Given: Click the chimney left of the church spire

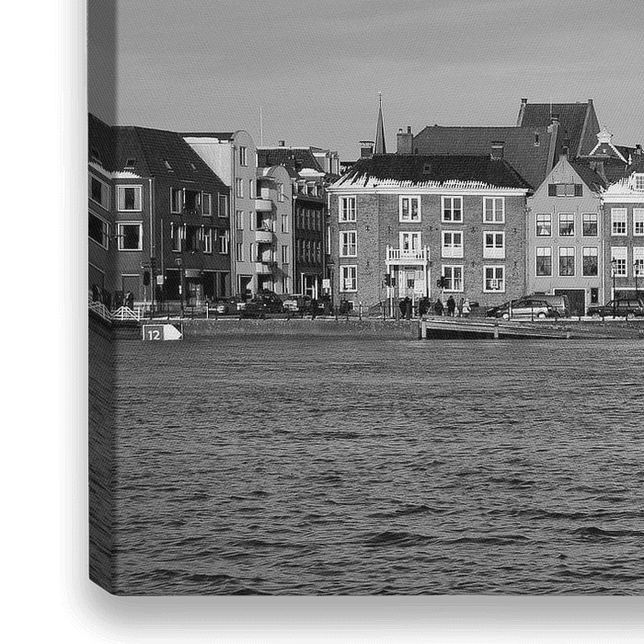Looking at the screenshot, I should click(366, 148).
